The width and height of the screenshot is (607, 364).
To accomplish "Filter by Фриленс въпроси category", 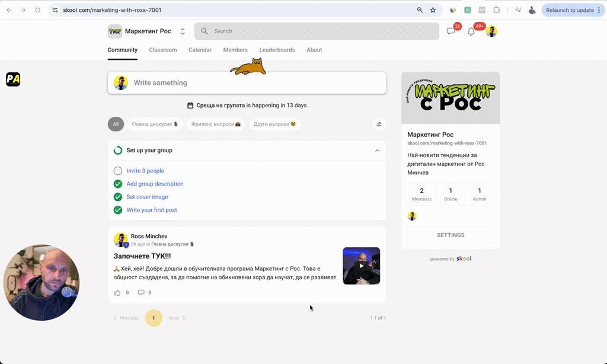I will 216,124.
